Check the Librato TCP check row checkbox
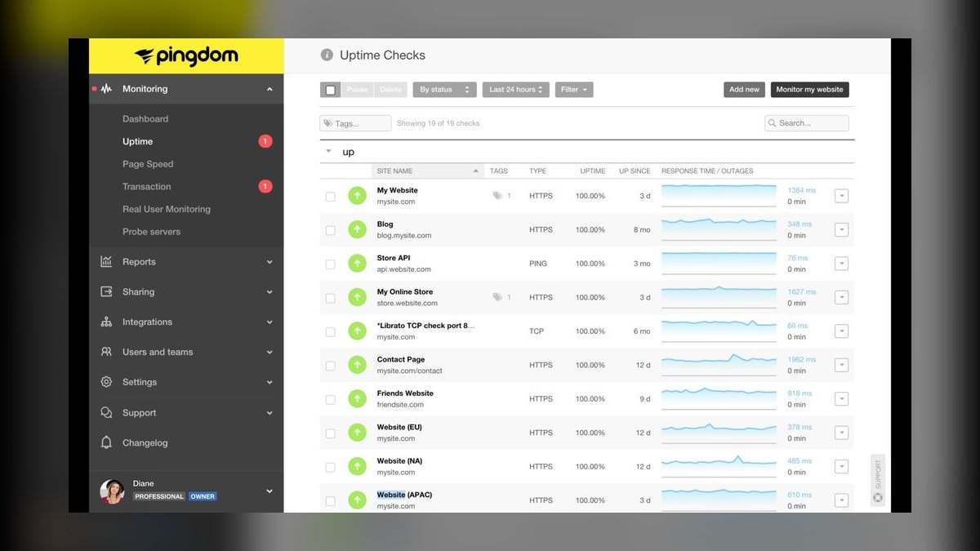This screenshot has height=551, width=980. tap(330, 332)
